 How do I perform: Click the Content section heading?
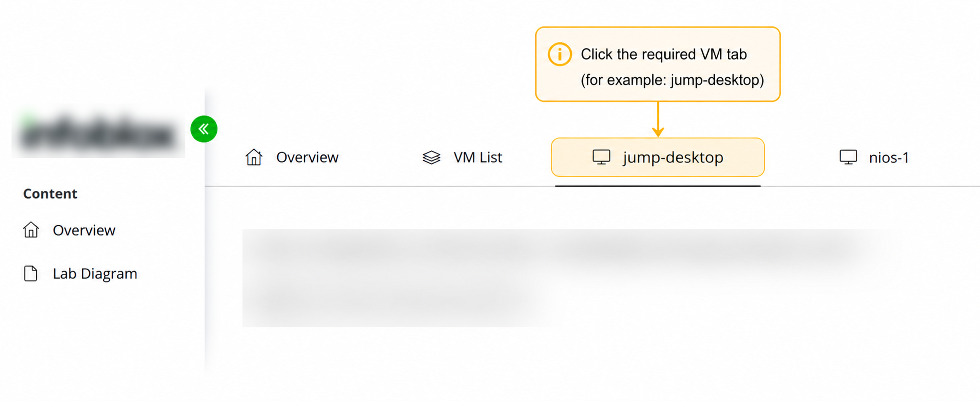click(50, 193)
